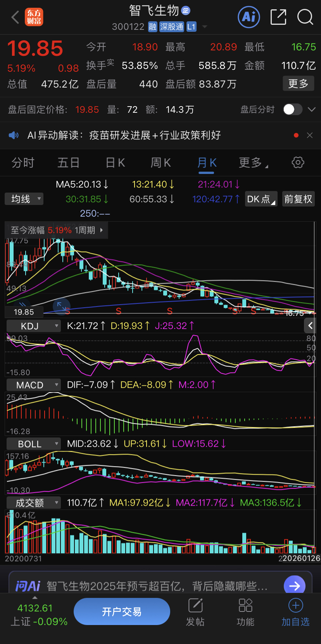Tap the blue badge beside 智飞生物
Screen dimensions: 321x644
pos(186,10)
